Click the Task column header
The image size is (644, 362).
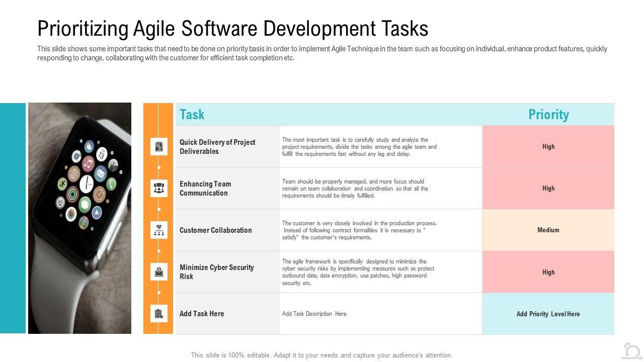[192, 115]
